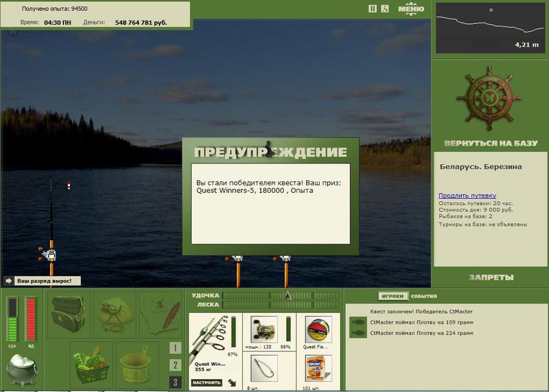Open the ЗАПРЕТЫ section
The image size is (549, 392).
tap(491, 277)
